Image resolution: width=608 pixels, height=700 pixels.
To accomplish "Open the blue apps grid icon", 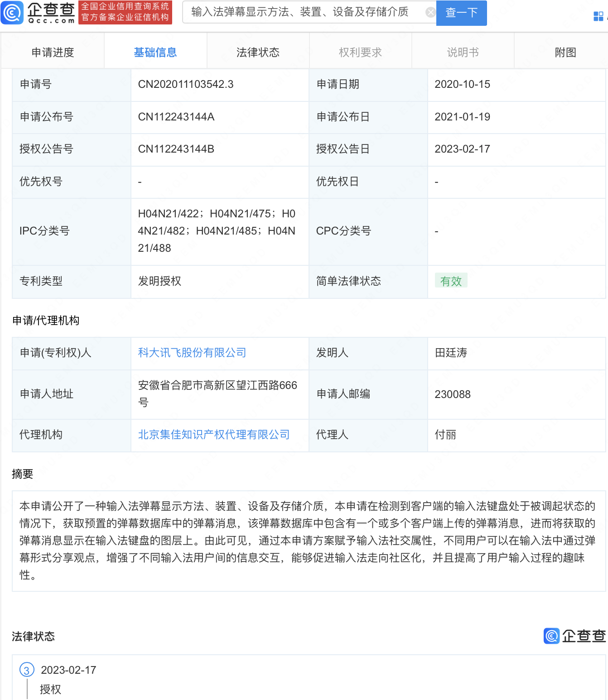I will click(x=598, y=15).
